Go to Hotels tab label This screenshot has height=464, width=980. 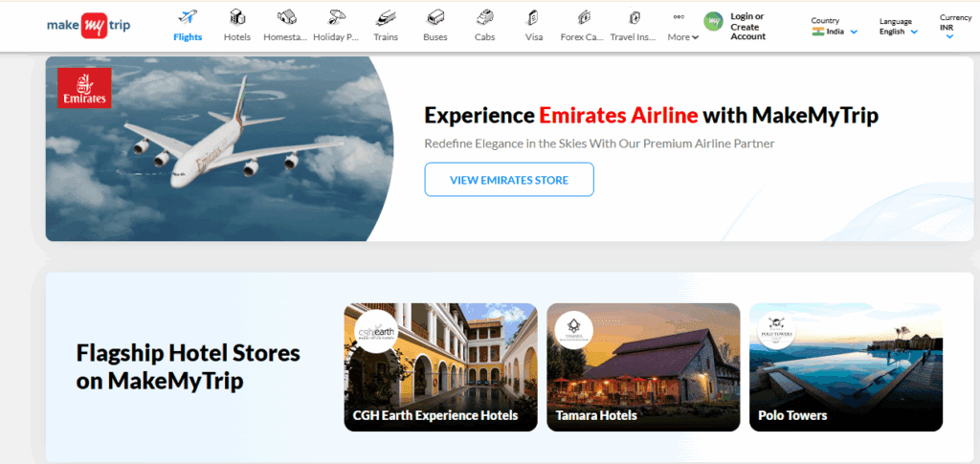[x=237, y=37]
